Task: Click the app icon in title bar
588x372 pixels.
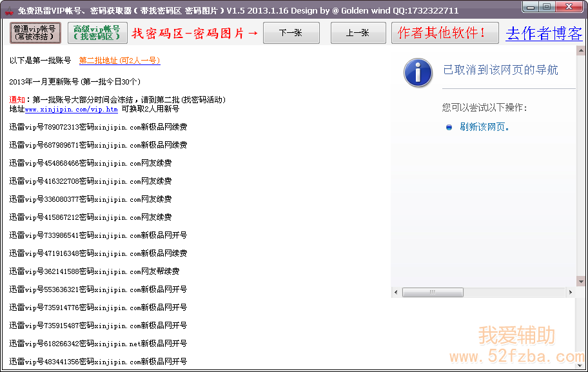Action: pyautogui.click(x=8, y=10)
